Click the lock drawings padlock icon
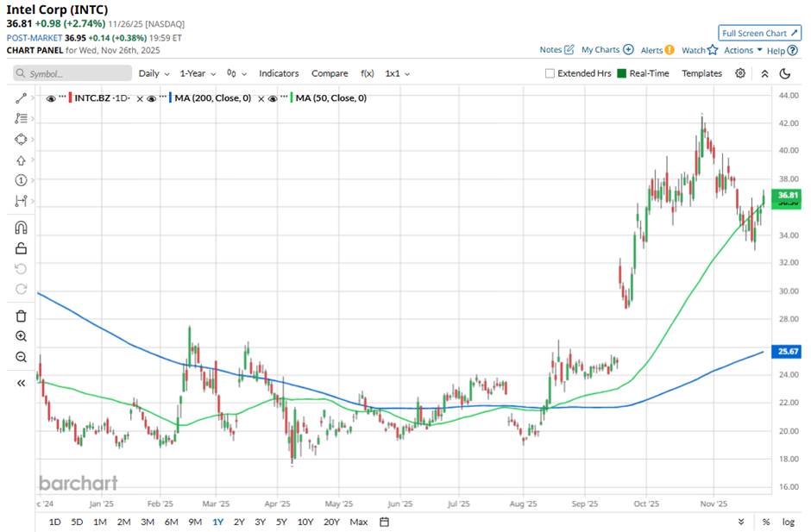The height and width of the screenshot is (532, 811). [21, 248]
